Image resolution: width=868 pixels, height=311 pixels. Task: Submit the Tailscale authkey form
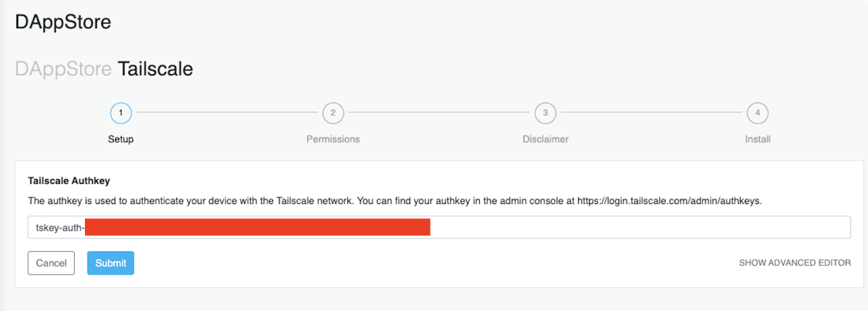click(x=111, y=263)
